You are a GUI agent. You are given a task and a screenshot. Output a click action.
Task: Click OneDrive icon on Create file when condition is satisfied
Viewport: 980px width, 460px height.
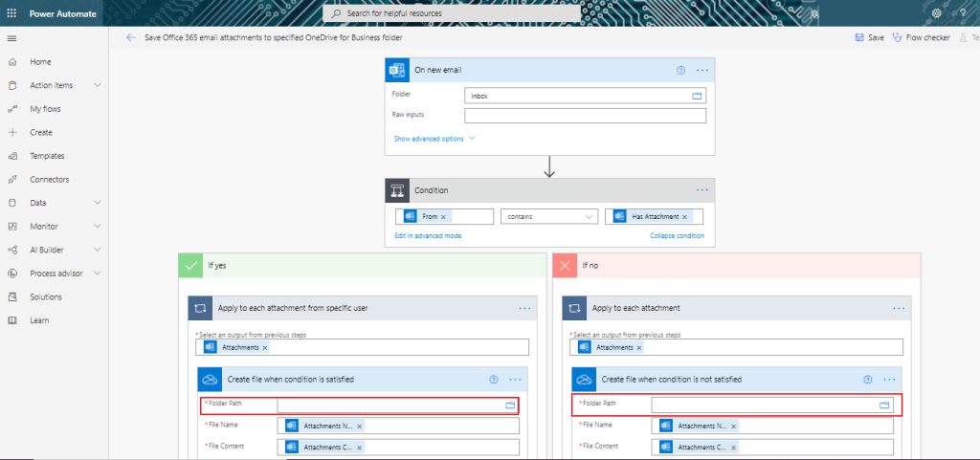coord(210,379)
